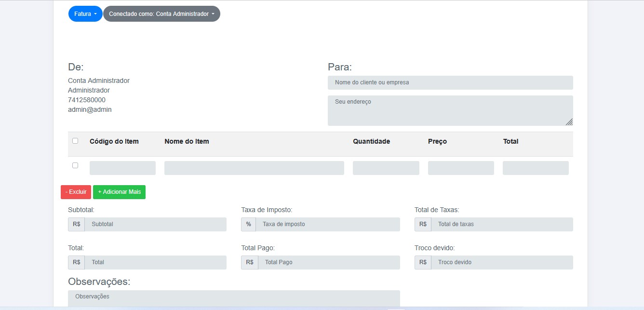Click the Preço input in first row
Viewport: 644px width, 310px height.
tap(461, 168)
